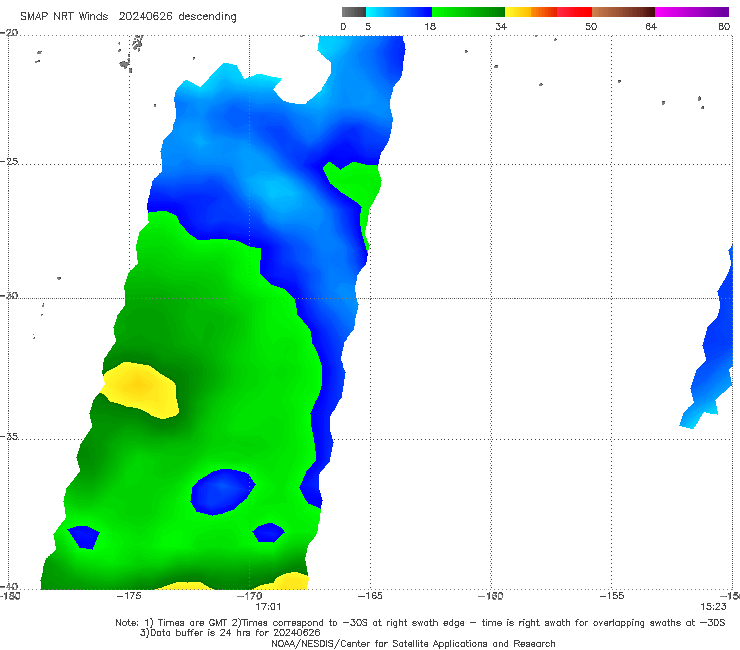Click the longitude axis label "-180"
Screen dimensions: 740x650
pyautogui.click(x=10, y=596)
